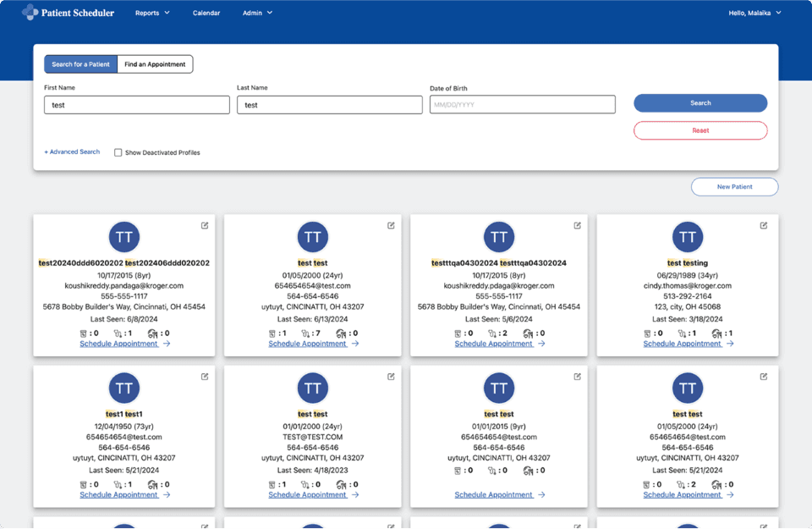Screen dimensions: 812x529
Task: Click the pill bottle icon on test testing card
Action: 647,333
